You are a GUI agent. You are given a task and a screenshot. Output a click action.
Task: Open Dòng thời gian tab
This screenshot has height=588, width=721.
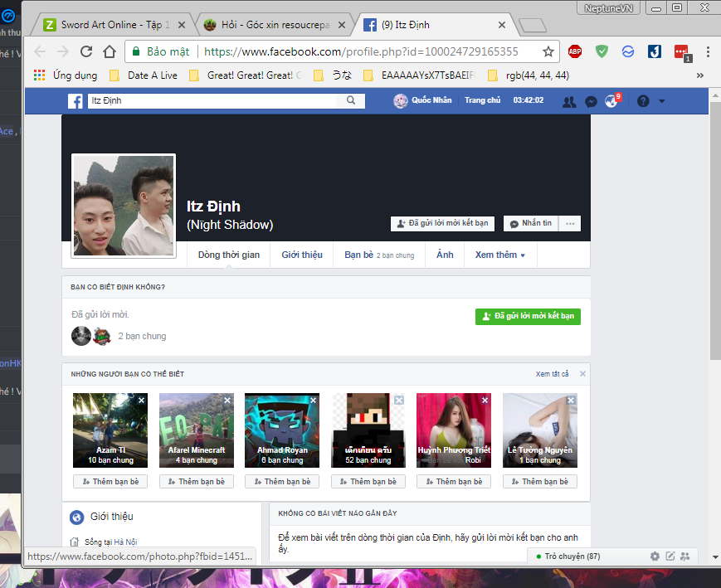228,255
